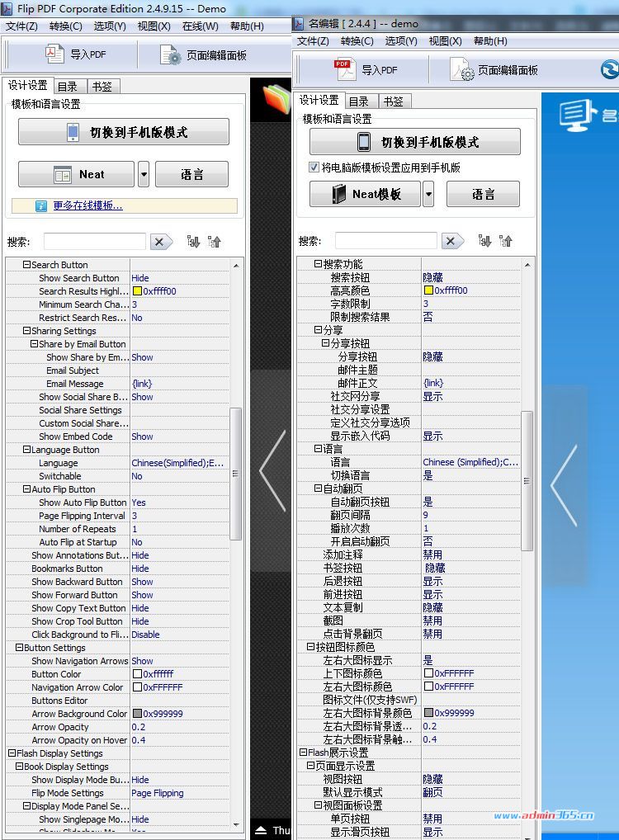Click the thumbnail eject icon beside Thu

pos(261,830)
